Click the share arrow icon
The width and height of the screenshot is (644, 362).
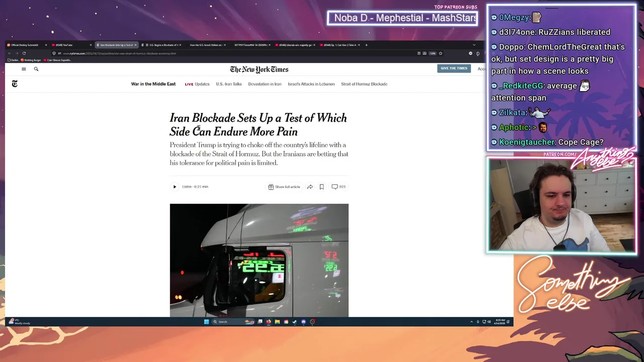[310, 187]
